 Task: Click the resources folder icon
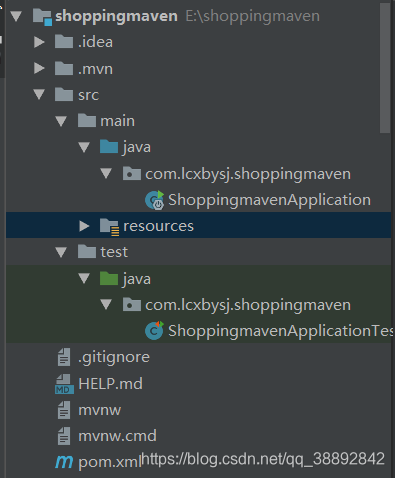(109, 226)
